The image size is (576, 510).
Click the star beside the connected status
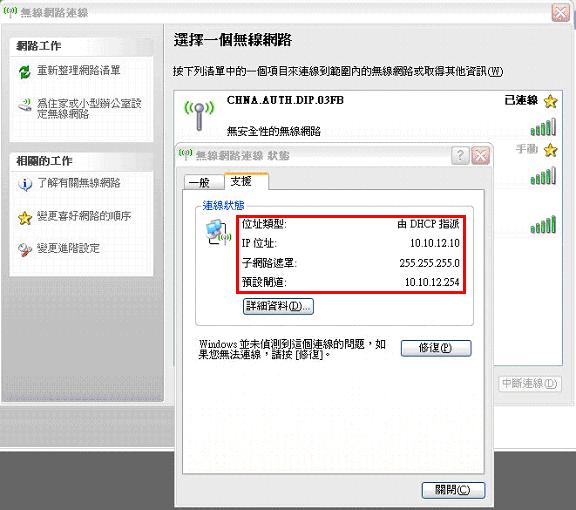[x=550, y=101]
